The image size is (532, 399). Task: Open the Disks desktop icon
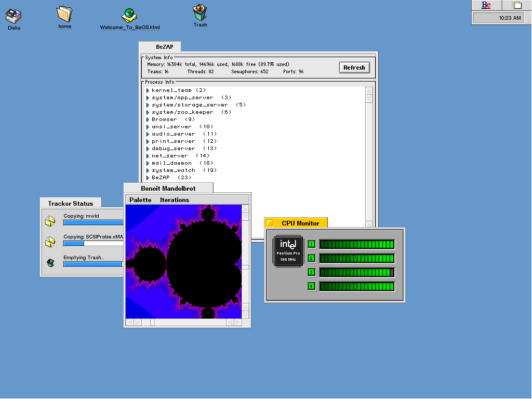14,17
